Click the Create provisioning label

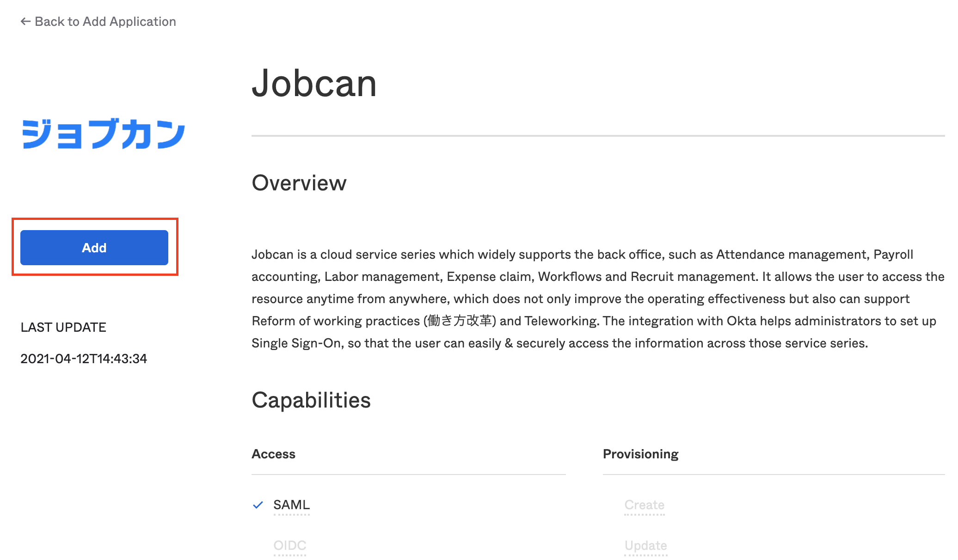(x=645, y=505)
